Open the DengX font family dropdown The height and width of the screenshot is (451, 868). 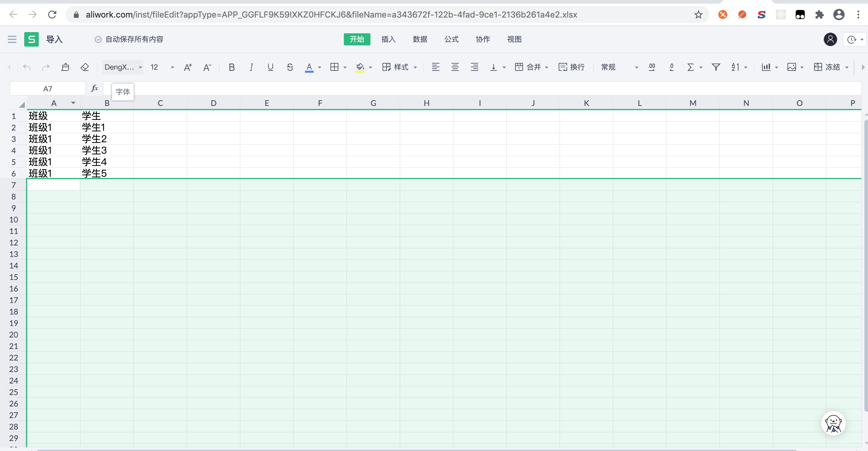(x=123, y=67)
